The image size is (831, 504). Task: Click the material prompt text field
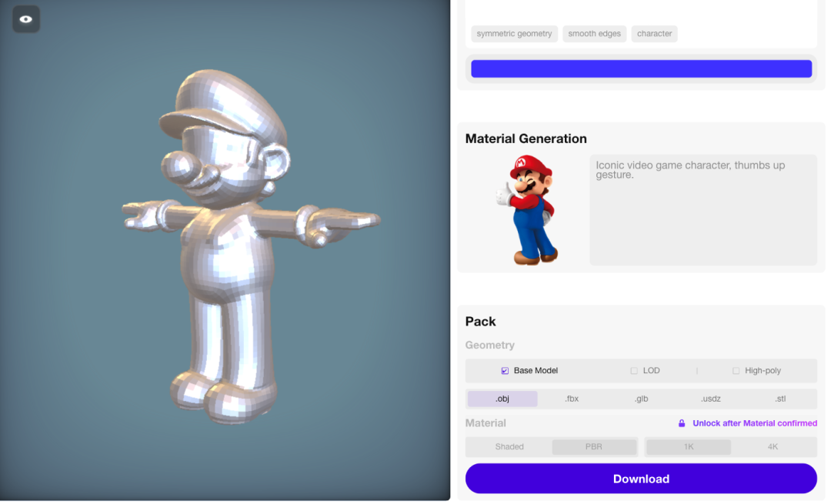(x=703, y=210)
